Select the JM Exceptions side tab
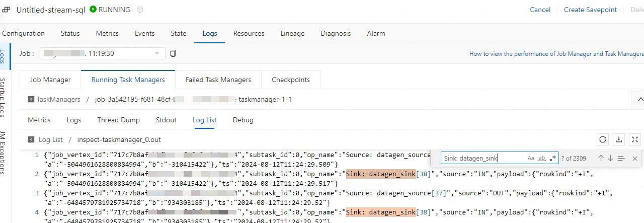The image size is (644, 223). [3, 153]
